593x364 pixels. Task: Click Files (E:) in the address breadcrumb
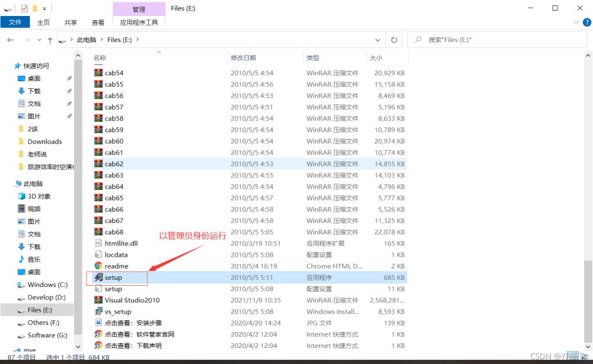tap(120, 40)
